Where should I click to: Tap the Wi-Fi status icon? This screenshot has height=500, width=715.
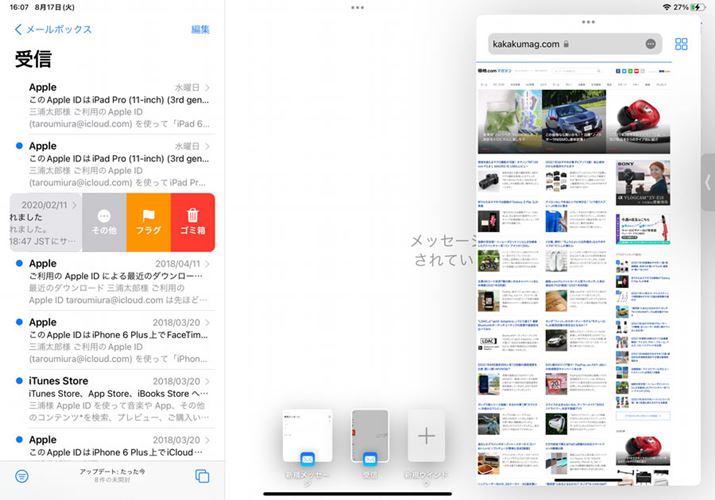[667, 7]
